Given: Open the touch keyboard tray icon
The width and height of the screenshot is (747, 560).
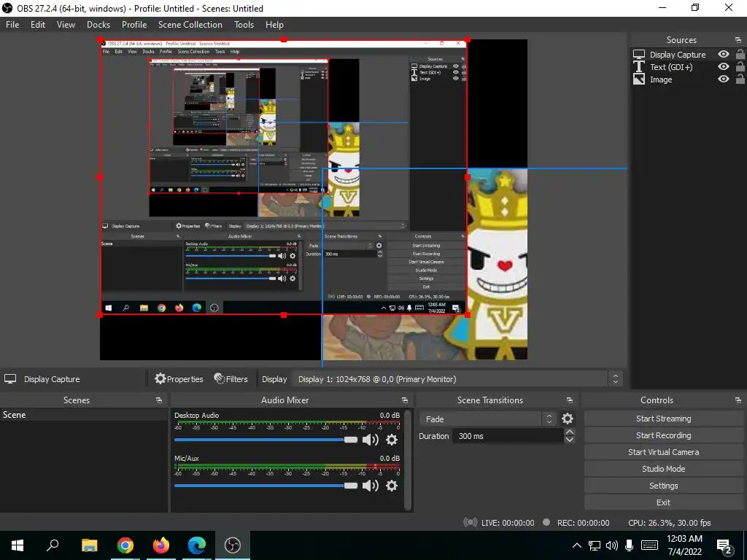Looking at the screenshot, I should [x=649, y=545].
